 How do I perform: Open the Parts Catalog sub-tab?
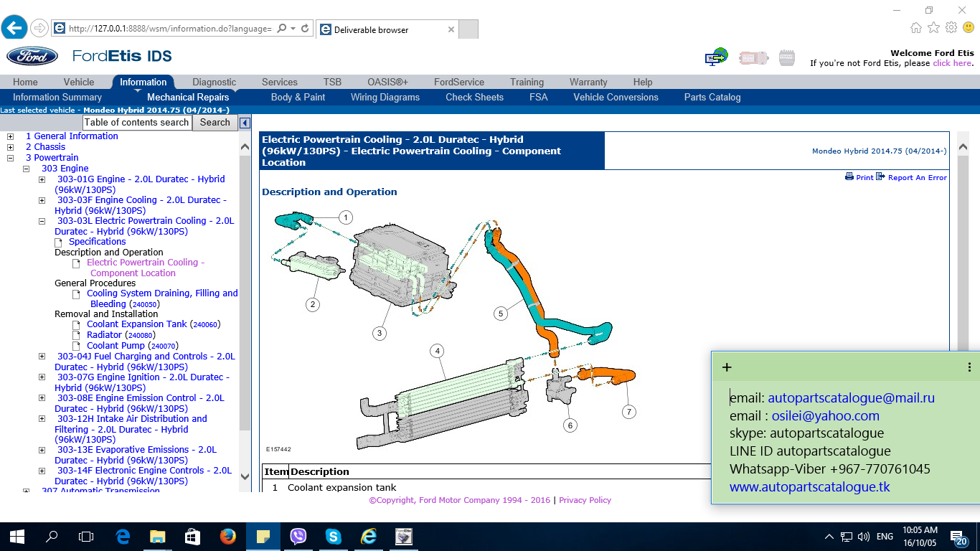click(712, 97)
